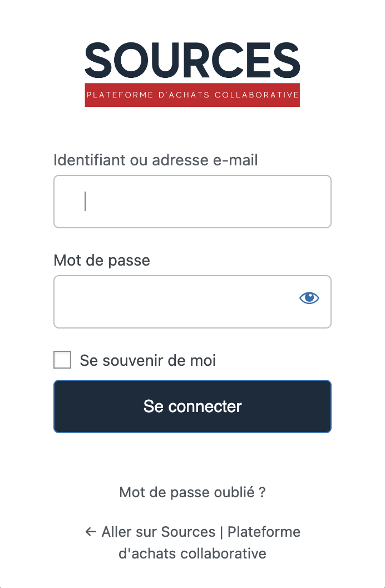Tick the Se souvenir de moi checkbox
This screenshot has height=588, width=385.
pos(62,360)
